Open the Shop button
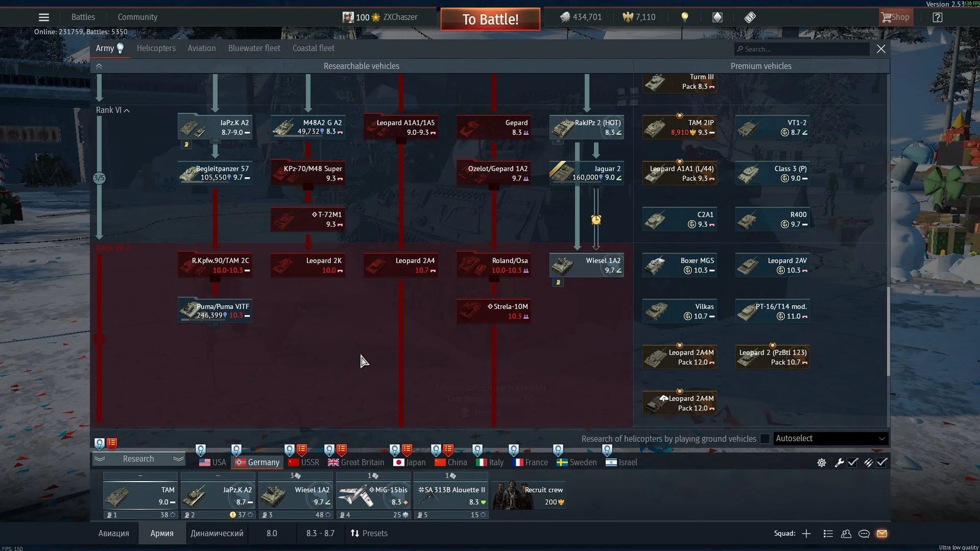 pos(895,17)
